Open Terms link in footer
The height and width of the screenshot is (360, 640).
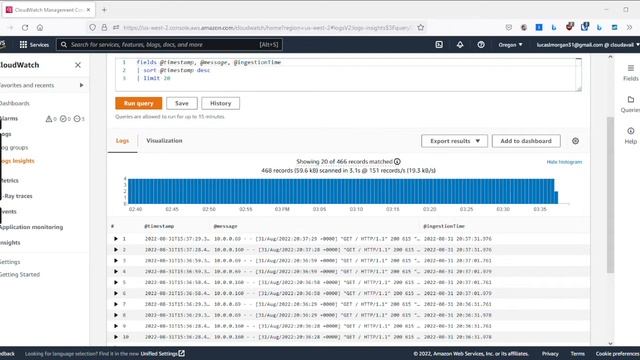tap(578, 353)
